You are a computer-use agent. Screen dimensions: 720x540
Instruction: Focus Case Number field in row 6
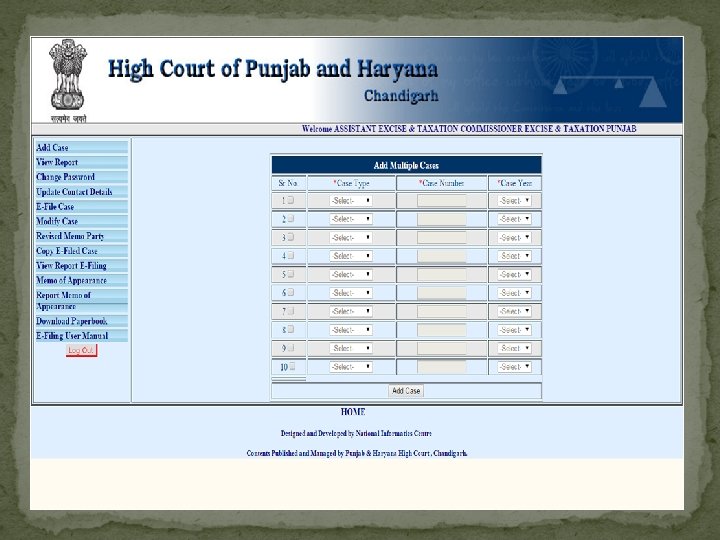point(441,293)
